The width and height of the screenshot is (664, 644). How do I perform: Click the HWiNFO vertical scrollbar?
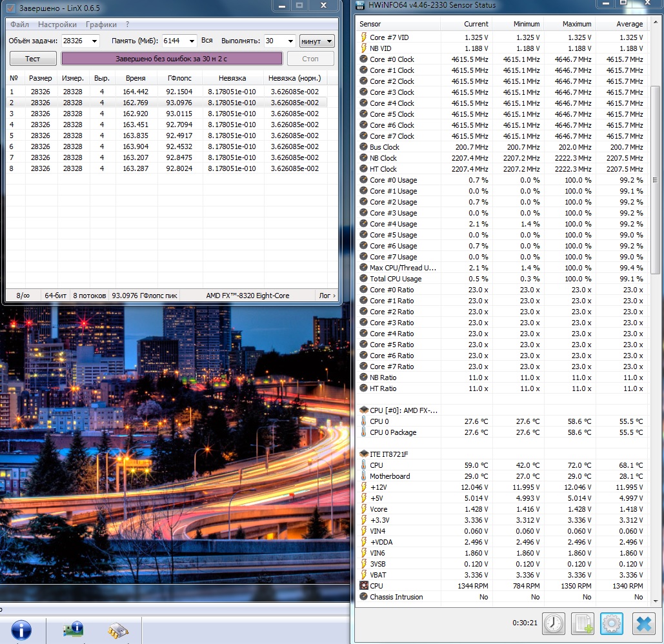[x=656, y=181]
